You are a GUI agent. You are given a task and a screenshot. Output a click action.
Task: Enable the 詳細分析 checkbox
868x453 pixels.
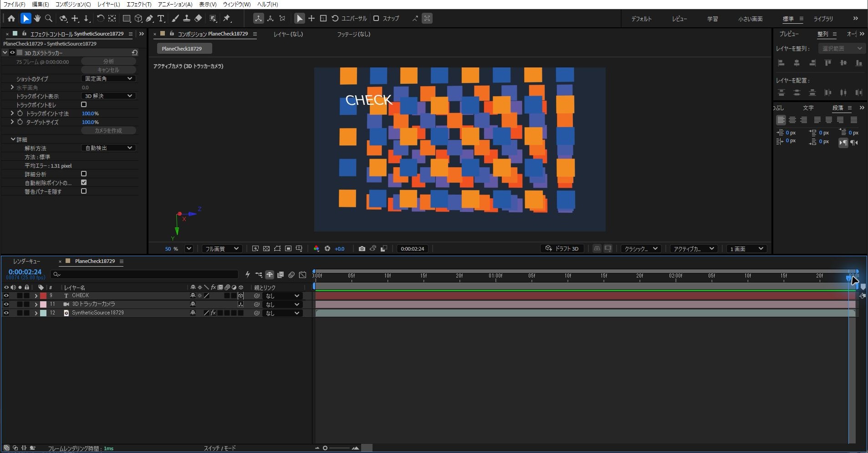pyautogui.click(x=84, y=174)
